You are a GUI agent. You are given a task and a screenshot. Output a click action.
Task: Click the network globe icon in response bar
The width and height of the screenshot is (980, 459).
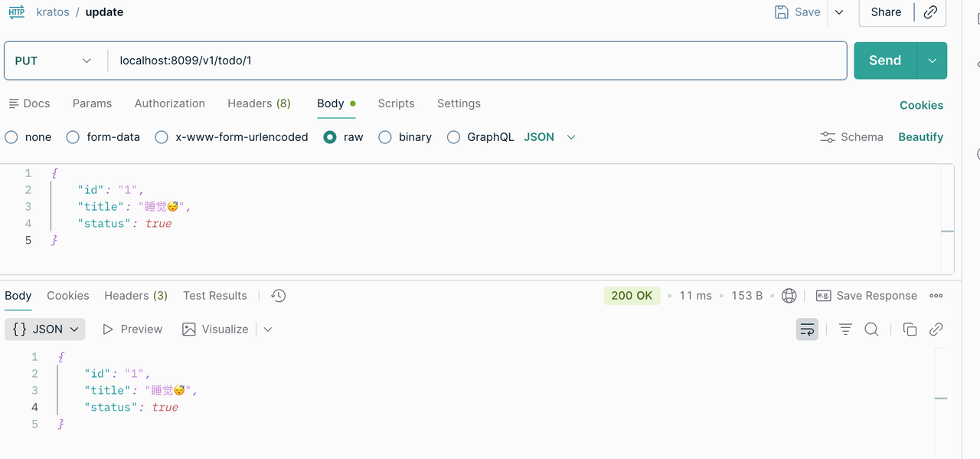(x=789, y=296)
